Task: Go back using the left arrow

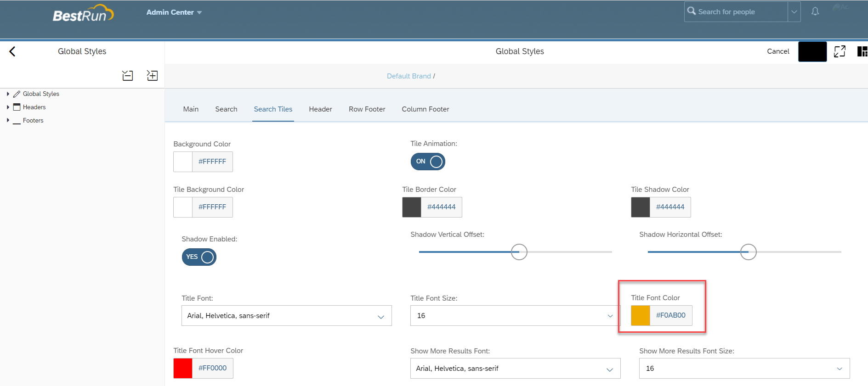Action: click(x=12, y=51)
